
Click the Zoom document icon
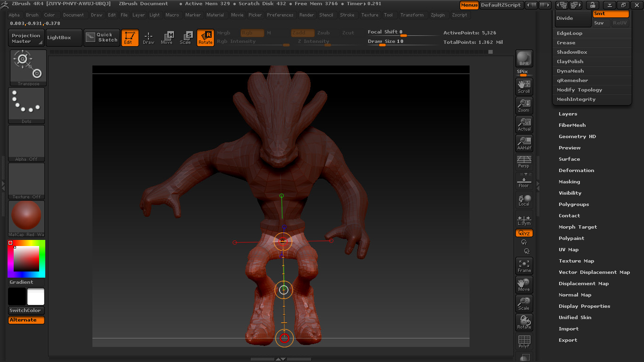pos(524,105)
